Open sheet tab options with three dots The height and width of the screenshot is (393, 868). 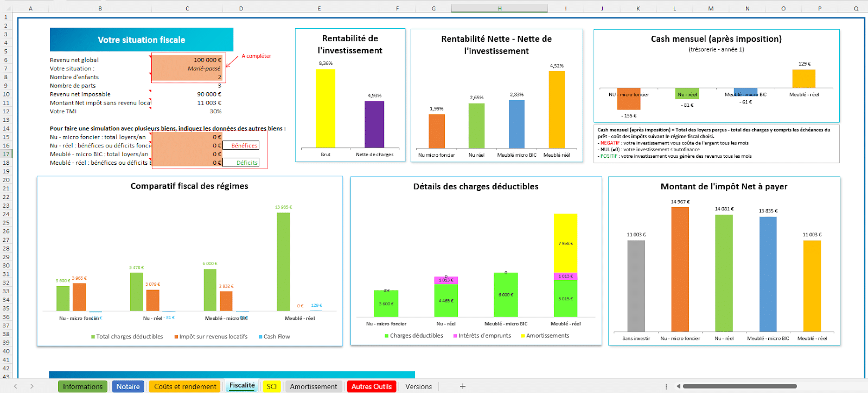666,386
